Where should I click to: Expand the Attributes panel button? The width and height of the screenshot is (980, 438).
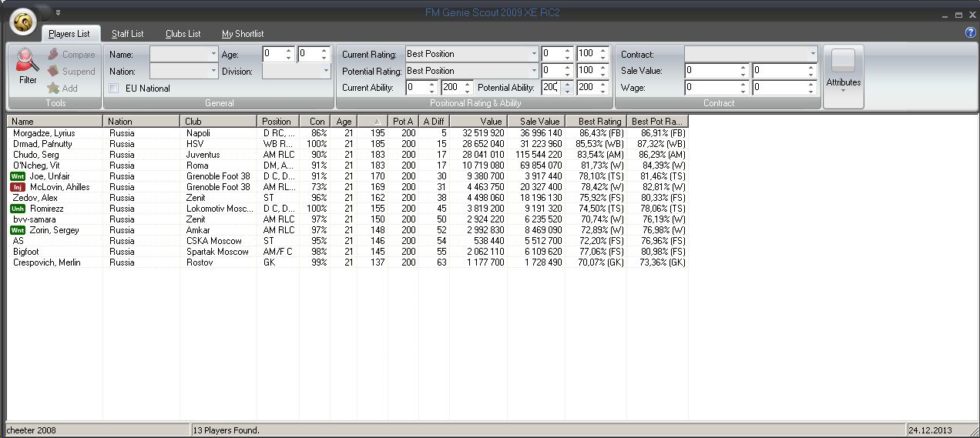tap(843, 76)
